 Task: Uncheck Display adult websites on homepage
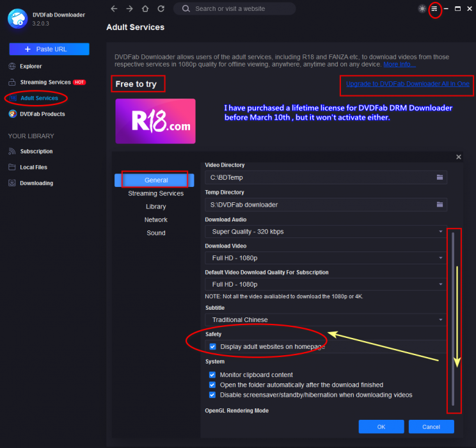[213, 347]
